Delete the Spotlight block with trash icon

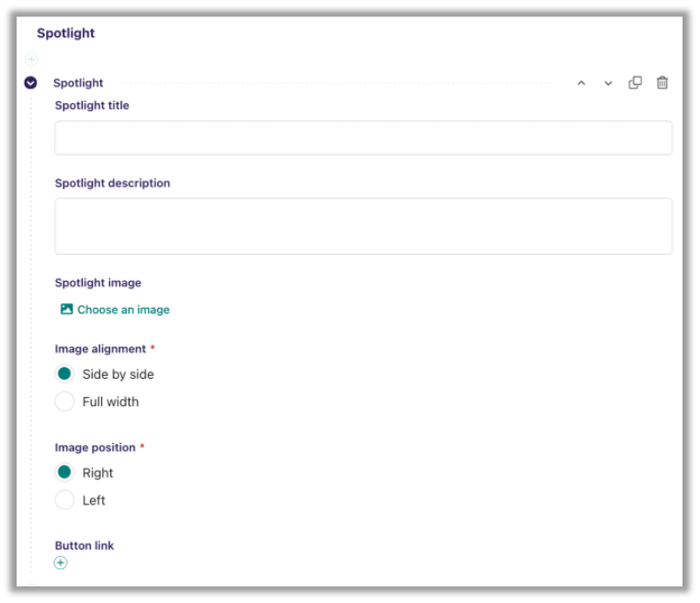point(662,83)
